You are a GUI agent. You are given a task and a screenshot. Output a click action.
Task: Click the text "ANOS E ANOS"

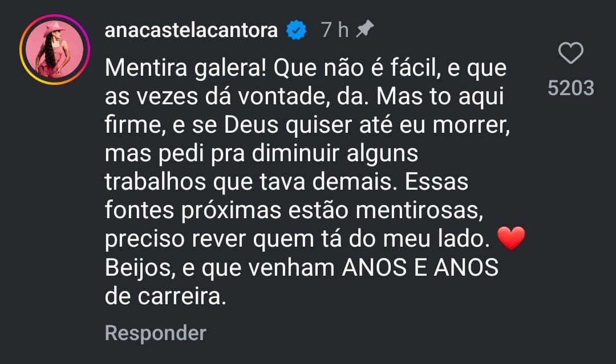[420, 268]
